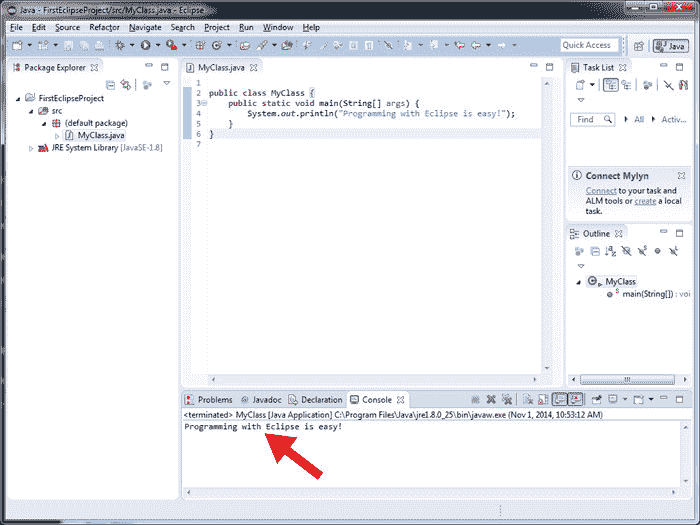The height and width of the screenshot is (525, 700).
Task: Maximize the editor area
Action: [550, 67]
